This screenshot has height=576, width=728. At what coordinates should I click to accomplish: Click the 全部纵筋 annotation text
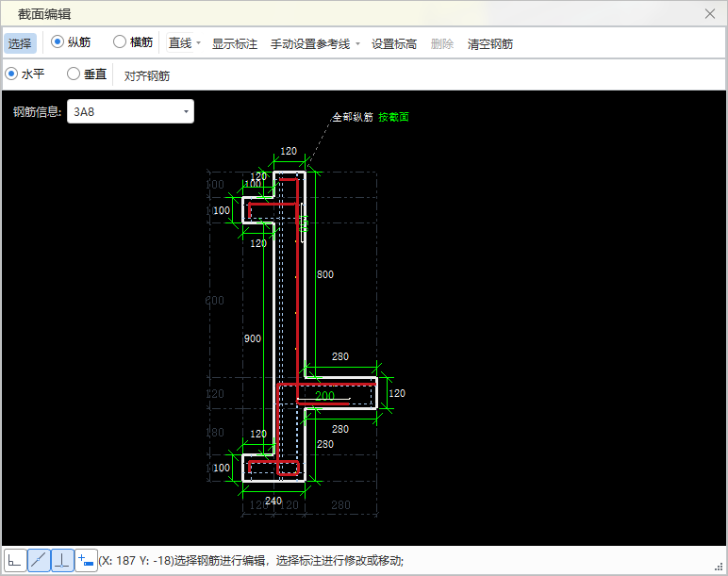(x=353, y=117)
